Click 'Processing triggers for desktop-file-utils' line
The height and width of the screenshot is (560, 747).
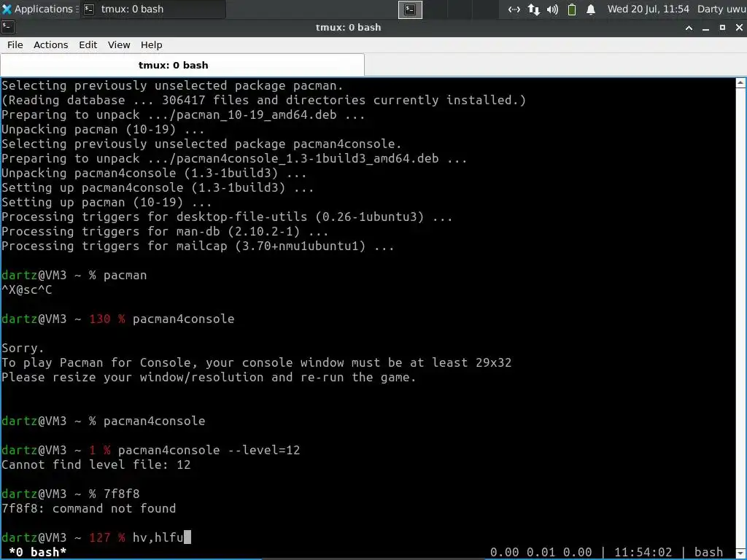pyautogui.click(x=227, y=217)
